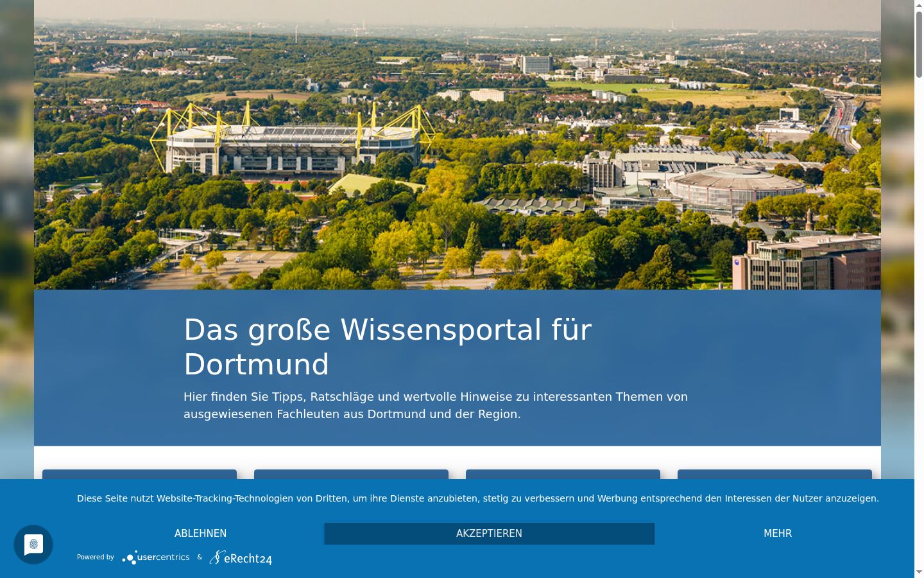Click the "Powered by" label

(96, 557)
